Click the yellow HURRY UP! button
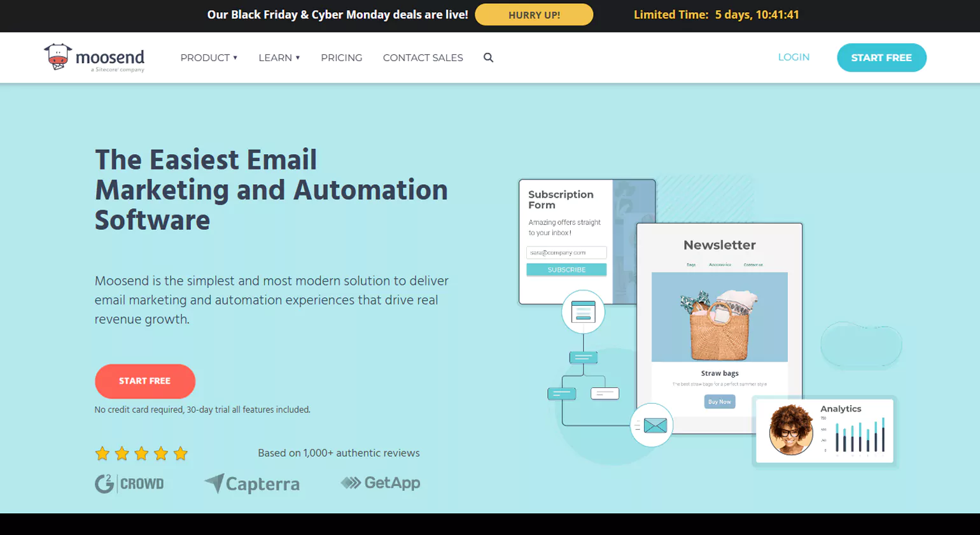Screen dimensions: 980x535 (x=534, y=15)
